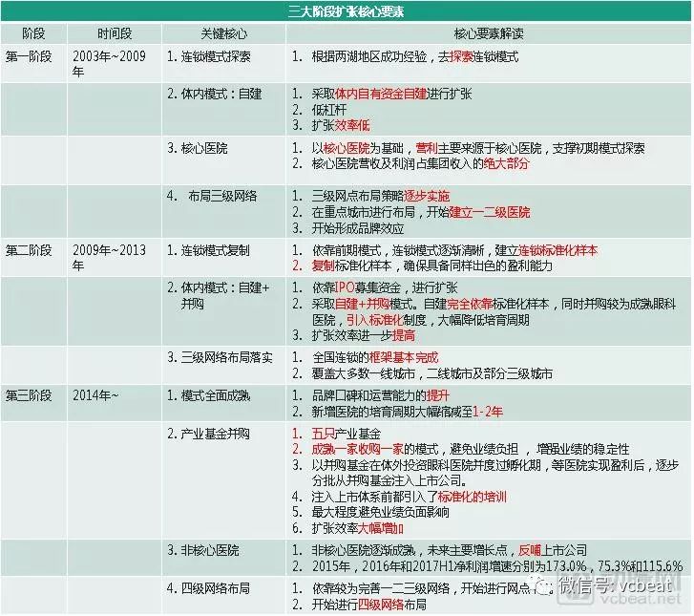Click the line 依靠较为完善一二三级网络
The width and height of the screenshot is (694, 616).
pos(381,588)
